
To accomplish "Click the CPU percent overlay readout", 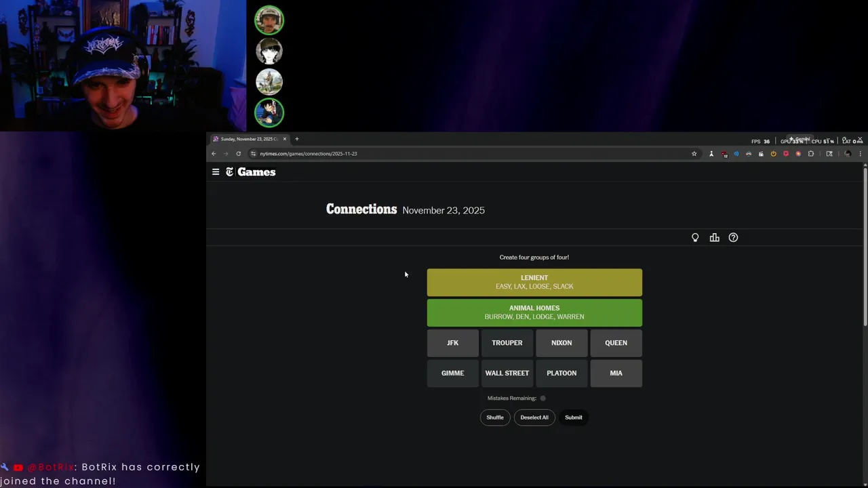I will pyautogui.click(x=823, y=142).
